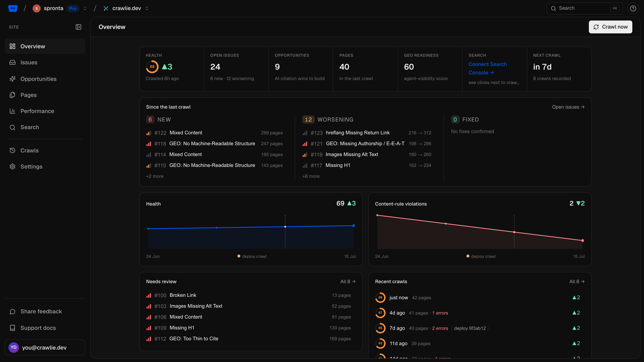This screenshot has height=362, width=644.
Task: Go to Performance in sidebar
Action: (x=45, y=111)
